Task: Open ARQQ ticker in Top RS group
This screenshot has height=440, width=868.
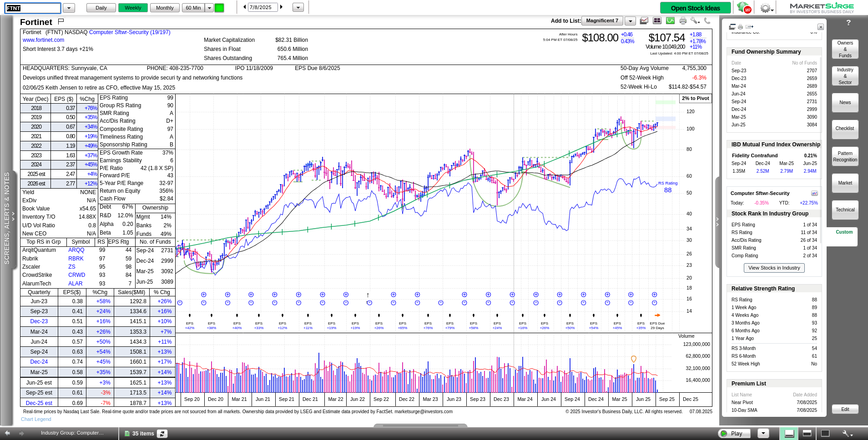Action: click(76, 250)
